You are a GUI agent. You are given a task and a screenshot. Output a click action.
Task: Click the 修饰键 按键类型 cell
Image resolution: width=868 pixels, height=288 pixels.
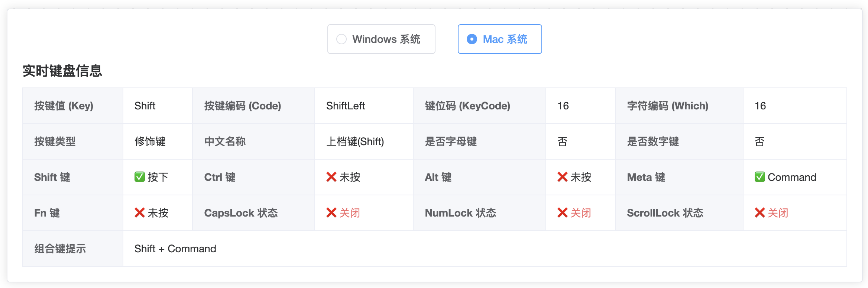[x=150, y=141]
